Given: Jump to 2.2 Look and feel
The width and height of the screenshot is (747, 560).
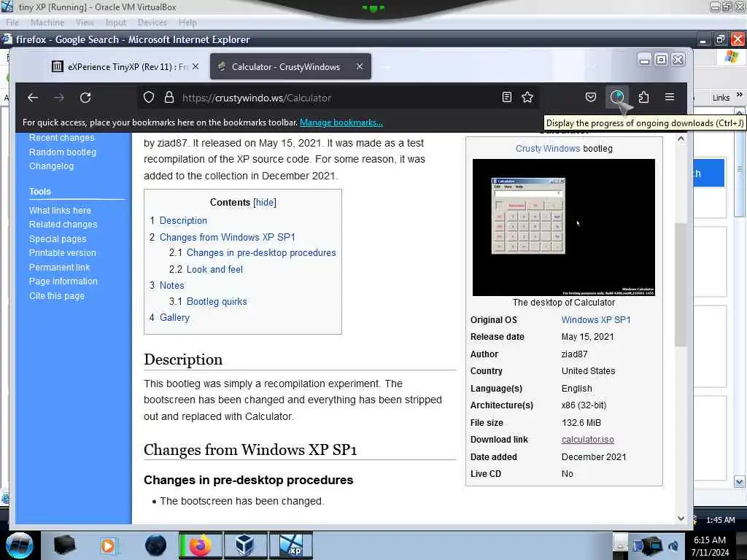Looking at the screenshot, I should [x=206, y=270].
